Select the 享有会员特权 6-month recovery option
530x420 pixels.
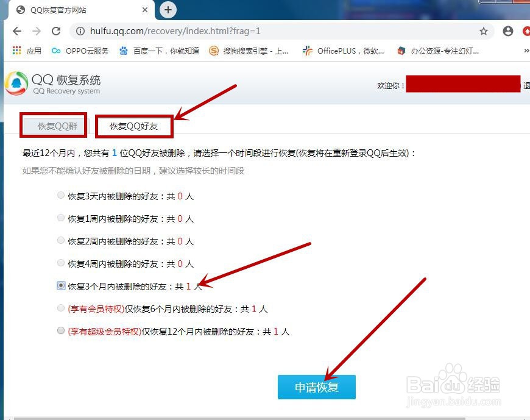coord(61,308)
